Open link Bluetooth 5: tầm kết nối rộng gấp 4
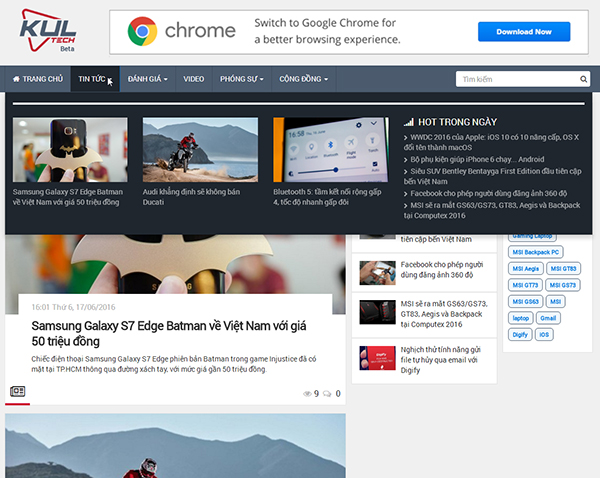Viewport: 600px width, 478px height. tap(327, 197)
